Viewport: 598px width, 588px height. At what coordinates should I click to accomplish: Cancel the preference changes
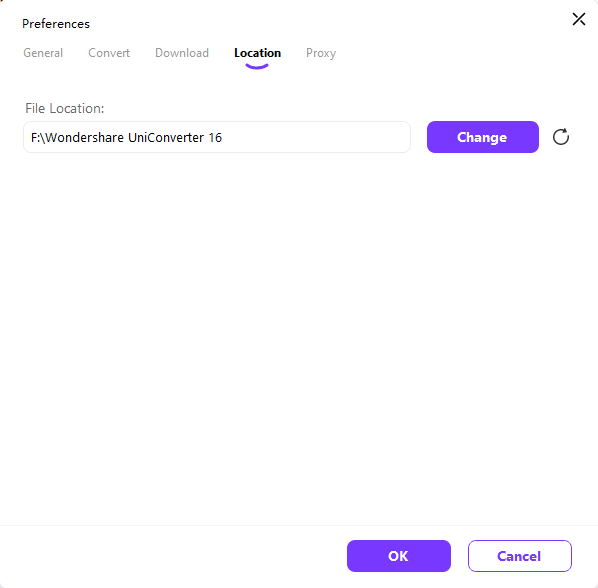[x=519, y=556]
